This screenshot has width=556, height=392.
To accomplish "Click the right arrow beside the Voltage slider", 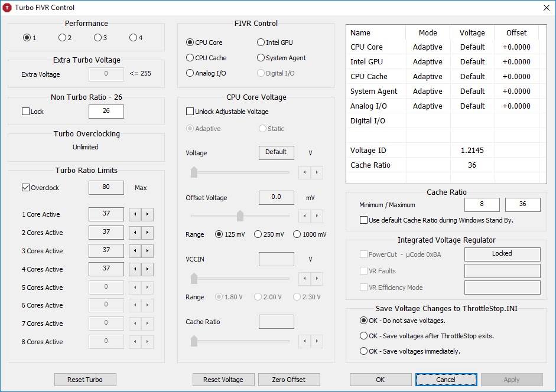I will 317,172.
